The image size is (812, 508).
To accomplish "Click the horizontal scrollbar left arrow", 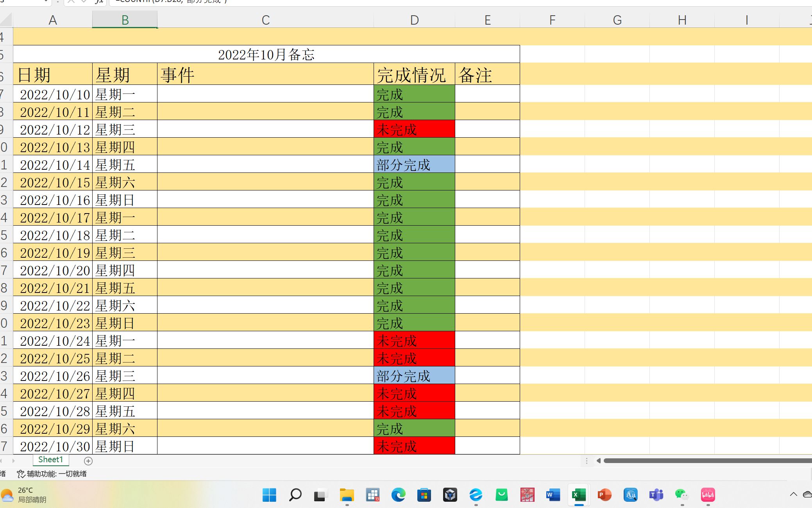I will 598,461.
